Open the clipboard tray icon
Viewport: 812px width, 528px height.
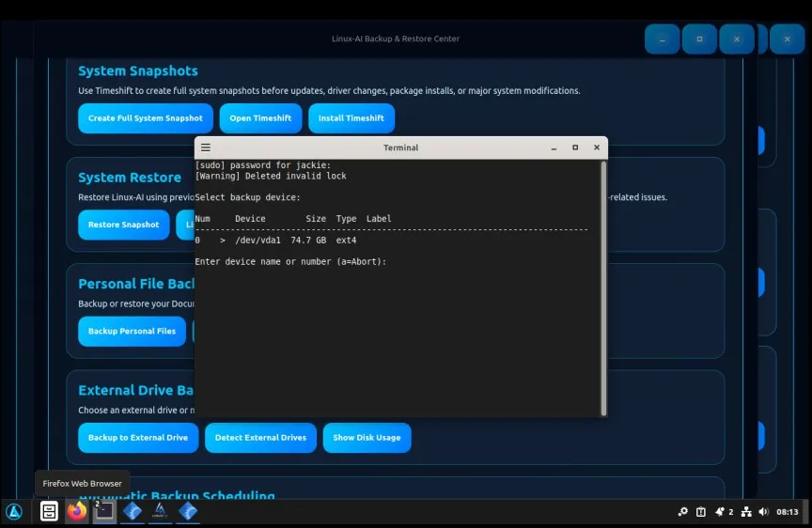click(x=701, y=512)
